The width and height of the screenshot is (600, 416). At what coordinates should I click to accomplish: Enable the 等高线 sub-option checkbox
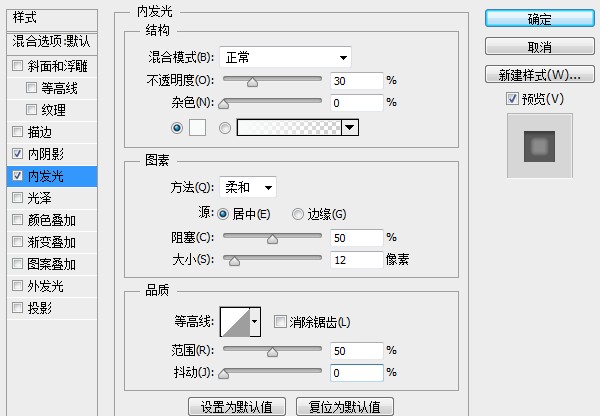point(31,88)
